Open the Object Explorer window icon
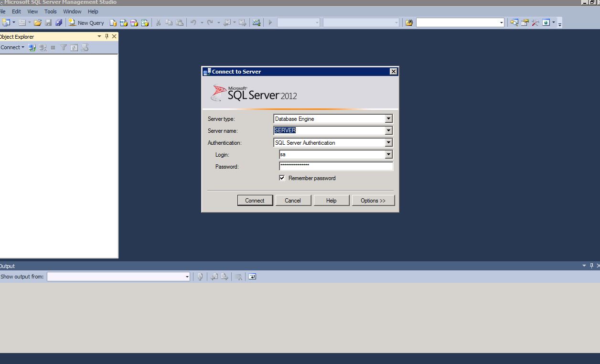This screenshot has height=364, width=600. point(514,22)
